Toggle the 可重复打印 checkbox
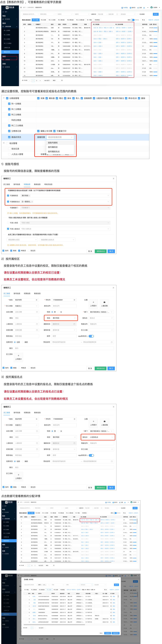 coord(54,131)
